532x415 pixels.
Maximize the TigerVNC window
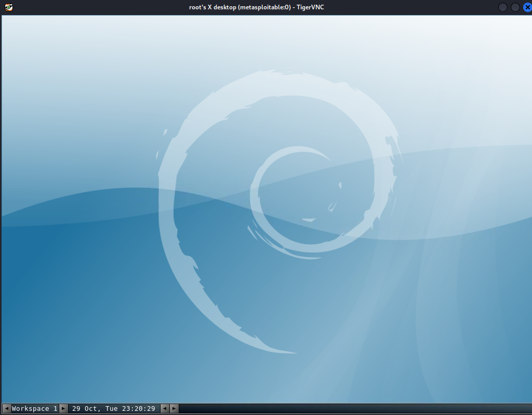[x=515, y=7]
